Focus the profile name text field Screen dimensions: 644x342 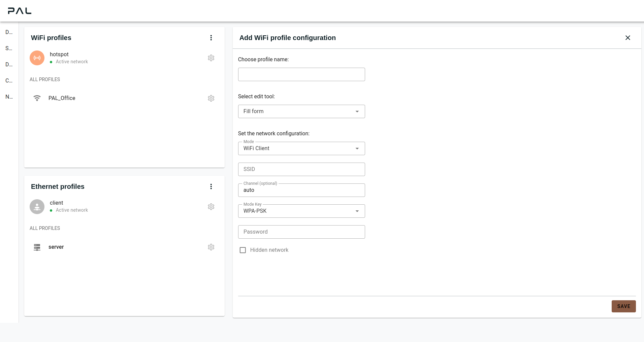(x=301, y=74)
